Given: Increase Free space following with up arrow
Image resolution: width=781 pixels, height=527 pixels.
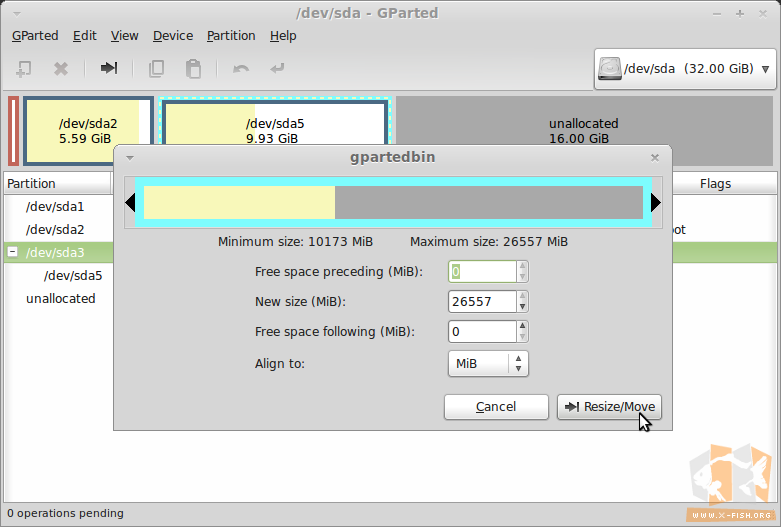Looking at the screenshot, I should coord(522,326).
